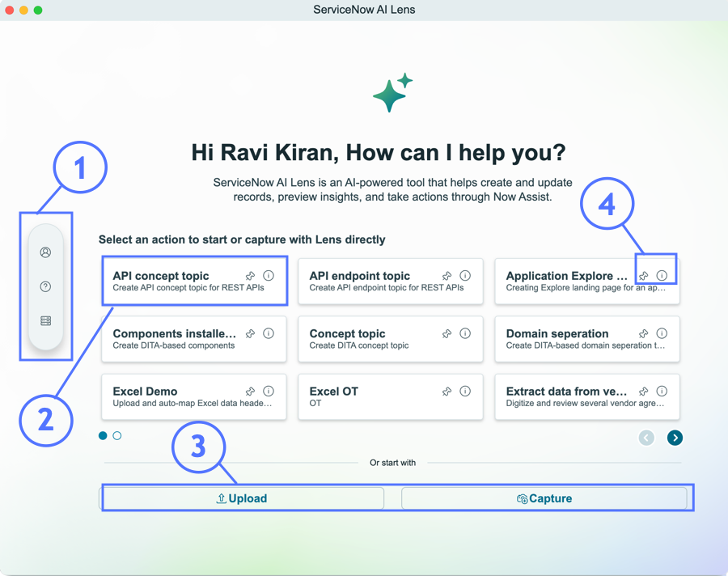
Task: Show info for Excel OT card
Action: click(x=465, y=391)
